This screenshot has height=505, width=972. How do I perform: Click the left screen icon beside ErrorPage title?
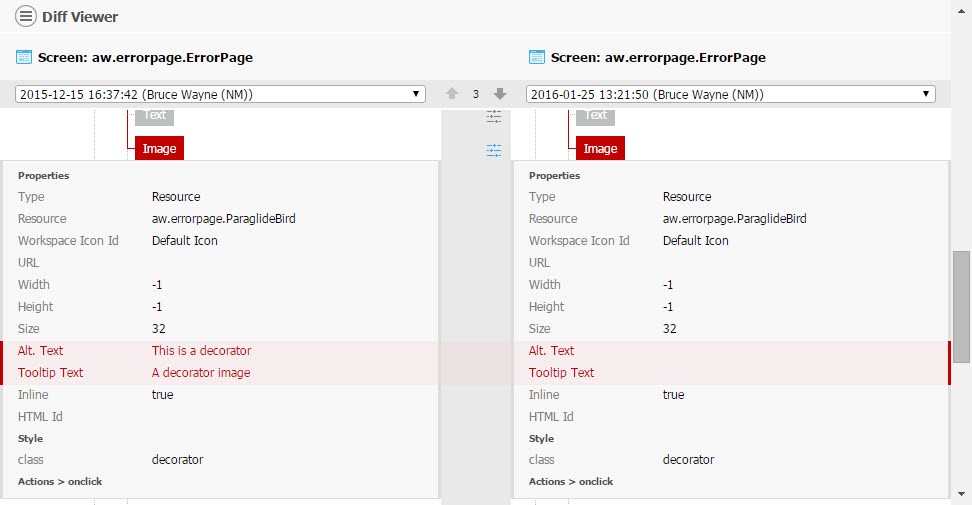(25, 58)
